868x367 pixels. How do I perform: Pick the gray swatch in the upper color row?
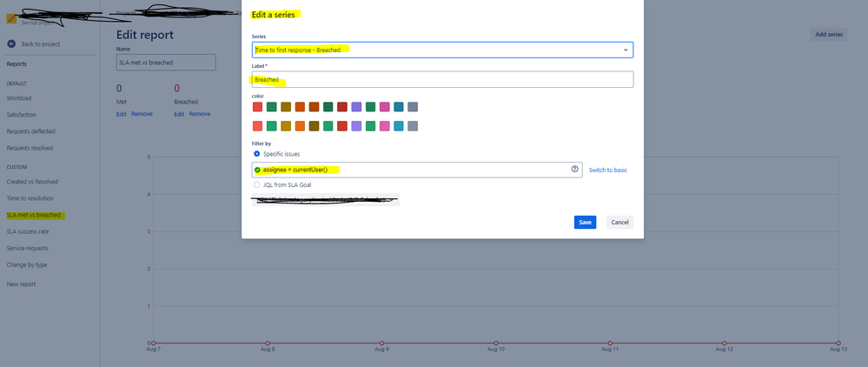coord(413,106)
